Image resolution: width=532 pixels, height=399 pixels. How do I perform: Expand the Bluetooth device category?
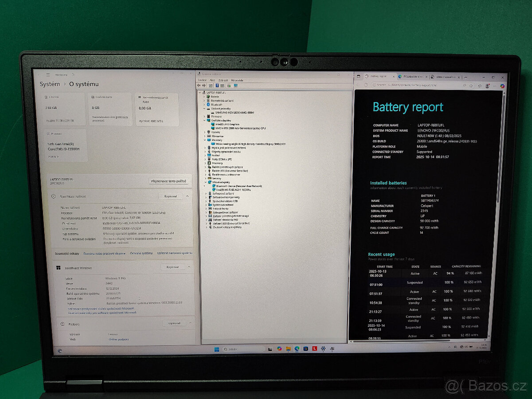tap(205, 104)
